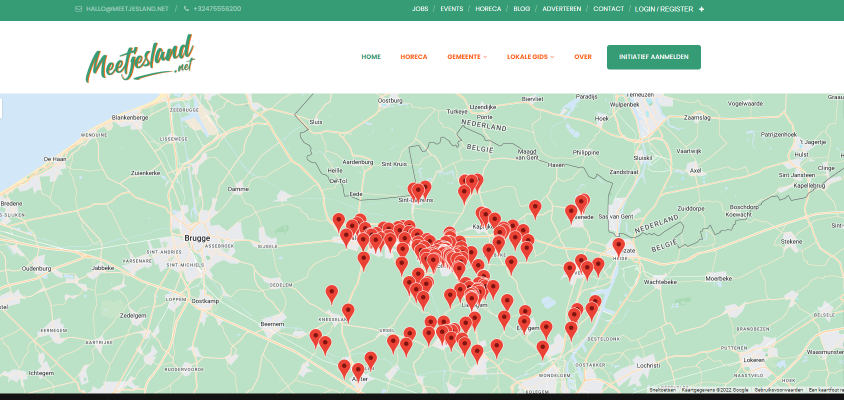This screenshot has width=844, height=400.
Task: Open the Gebruiksvoorwaarden map link
Action: click(x=779, y=390)
